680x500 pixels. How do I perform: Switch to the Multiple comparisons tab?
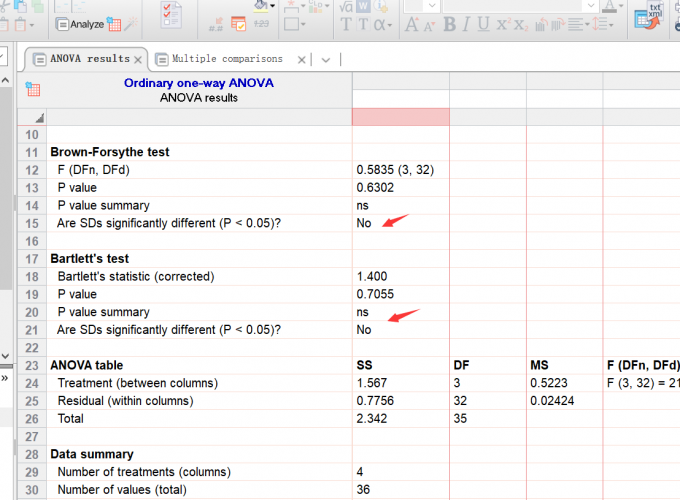pos(226,59)
